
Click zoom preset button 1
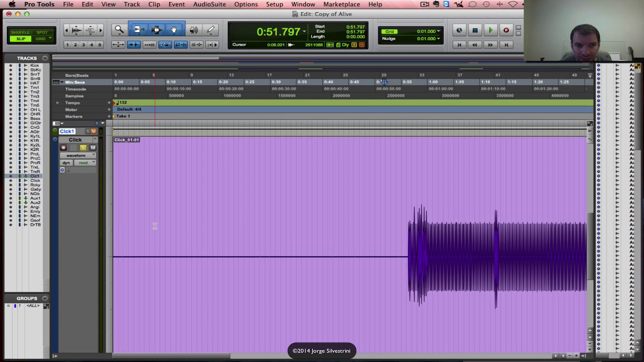[x=67, y=45]
